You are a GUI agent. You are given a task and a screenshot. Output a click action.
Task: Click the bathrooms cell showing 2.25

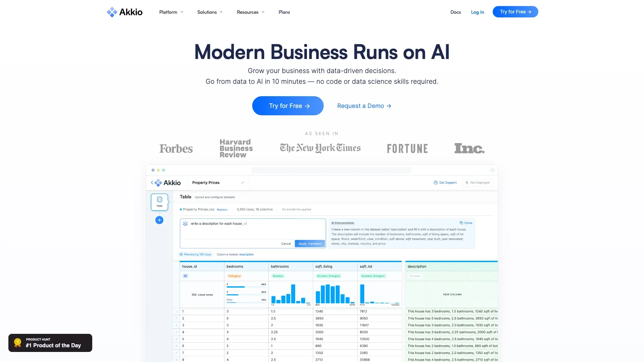291,332
